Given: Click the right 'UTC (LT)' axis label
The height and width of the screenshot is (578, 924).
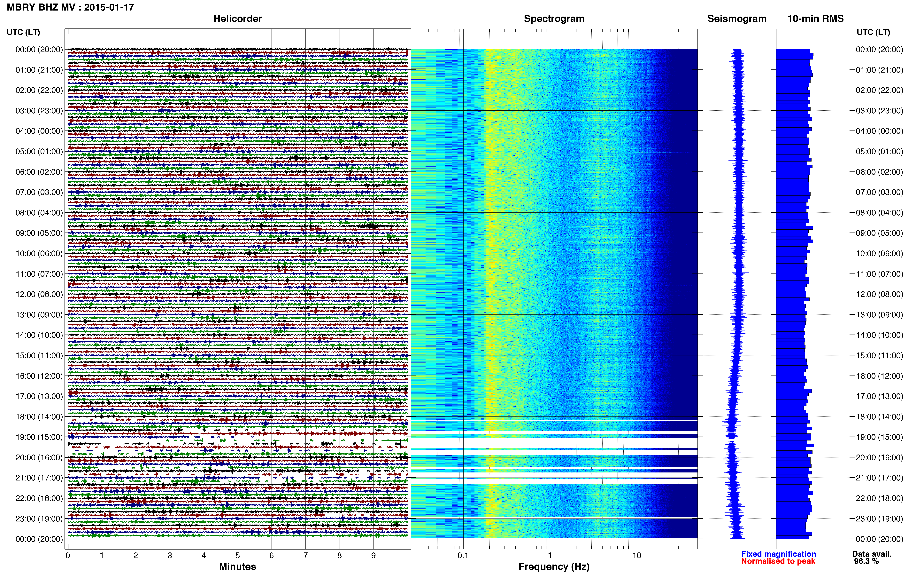Looking at the screenshot, I should (x=873, y=32).
